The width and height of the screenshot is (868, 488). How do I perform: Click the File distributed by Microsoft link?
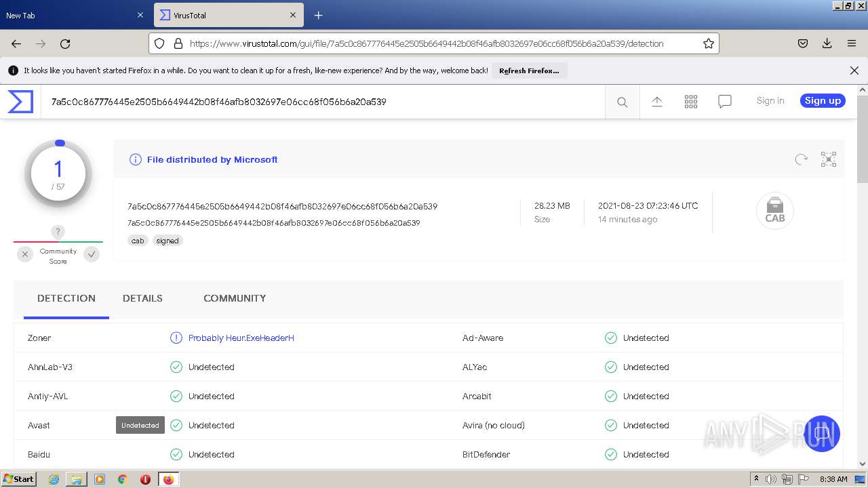[212, 160]
